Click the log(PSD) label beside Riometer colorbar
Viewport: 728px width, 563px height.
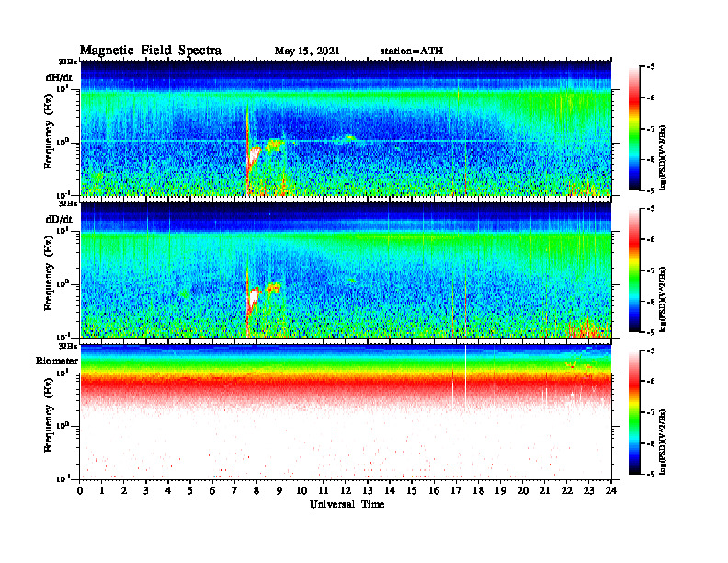pos(663,442)
